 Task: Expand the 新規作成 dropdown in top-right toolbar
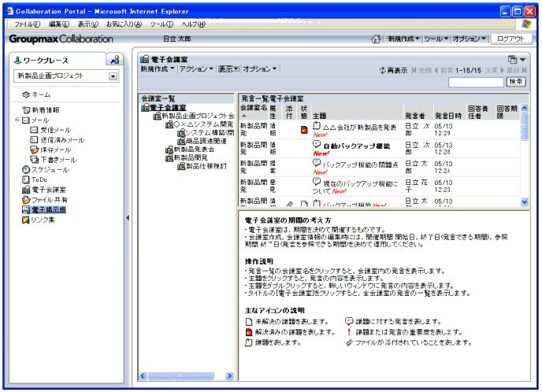tap(403, 39)
